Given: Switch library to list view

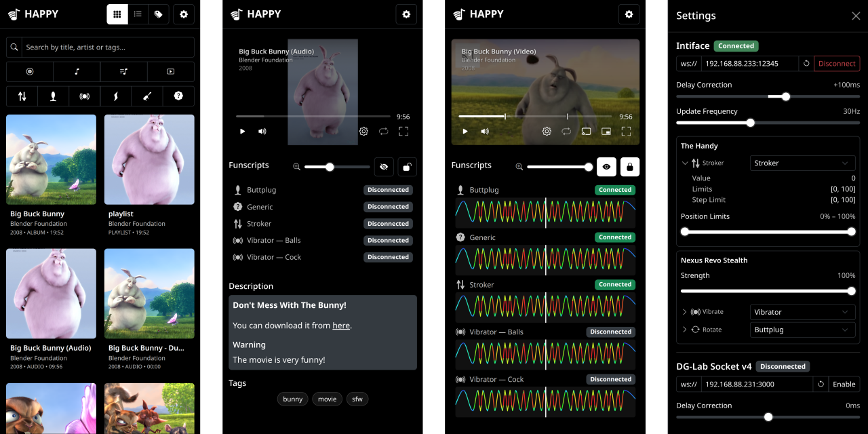Looking at the screenshot, I should pos(138,14).
